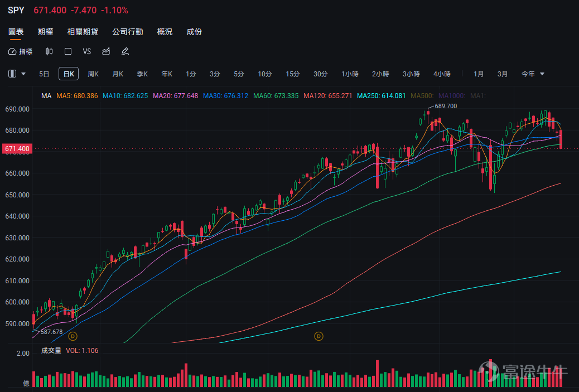Toggle the 日K daily timeframe
This screenshot has width=579, height=392.
[69, 74]
